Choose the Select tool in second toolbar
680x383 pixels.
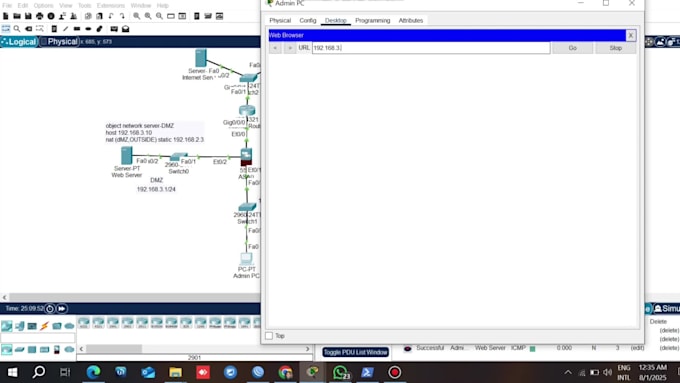(x=6, y=29)
